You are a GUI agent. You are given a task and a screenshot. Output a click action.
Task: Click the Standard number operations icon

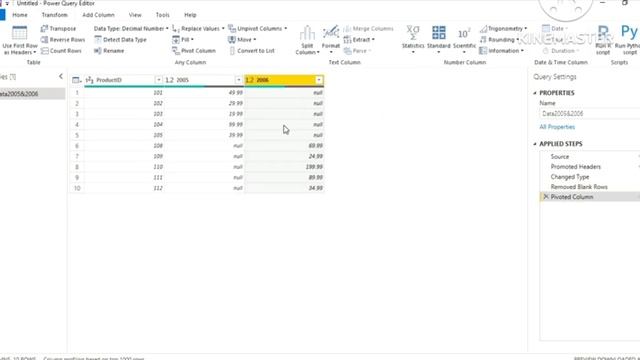pos(439,33)
